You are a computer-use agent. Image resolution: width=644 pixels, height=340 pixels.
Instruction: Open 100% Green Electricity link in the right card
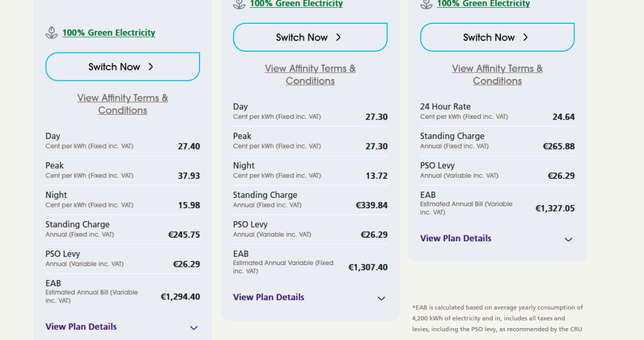484,4
